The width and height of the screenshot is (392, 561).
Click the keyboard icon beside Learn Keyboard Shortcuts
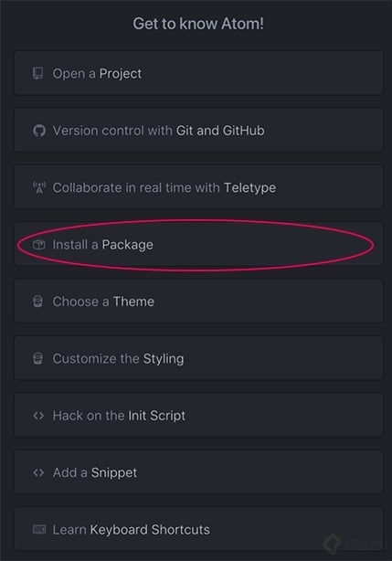coord(39,529)
